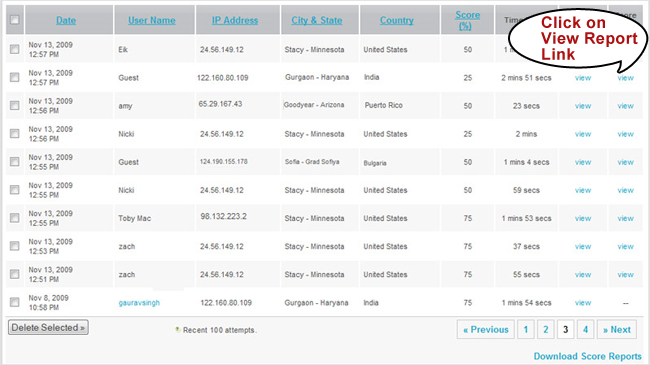Open first view link beside 2 mins 51 secs
The image size is (650, 365).
click(583, 78)
